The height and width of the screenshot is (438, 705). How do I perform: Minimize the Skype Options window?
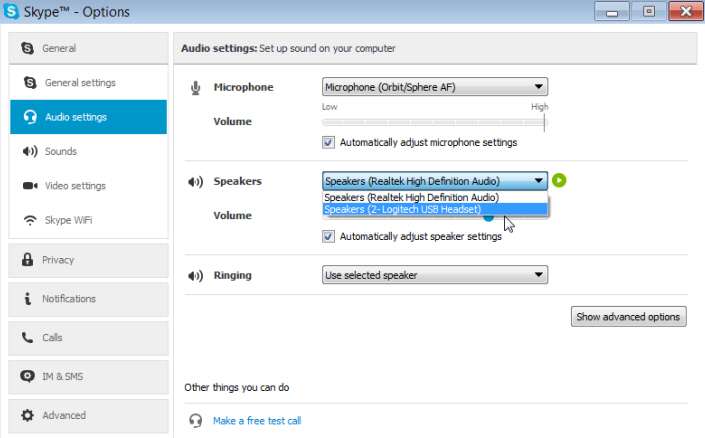click(x=611, y=11)
